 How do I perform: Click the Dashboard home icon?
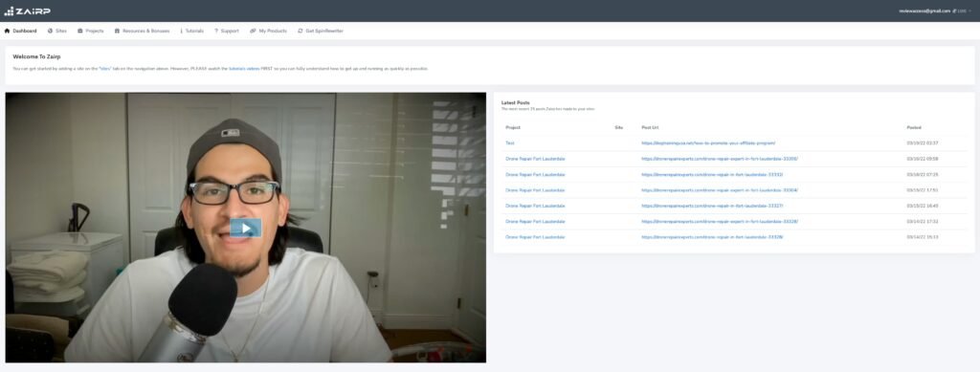pos(7,31)
